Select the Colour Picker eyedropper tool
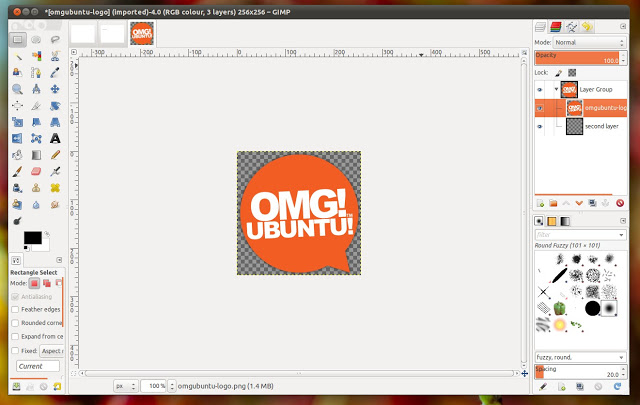Image resolution: width=640 pixels, height=405 pixels. [x=55, y=73]
